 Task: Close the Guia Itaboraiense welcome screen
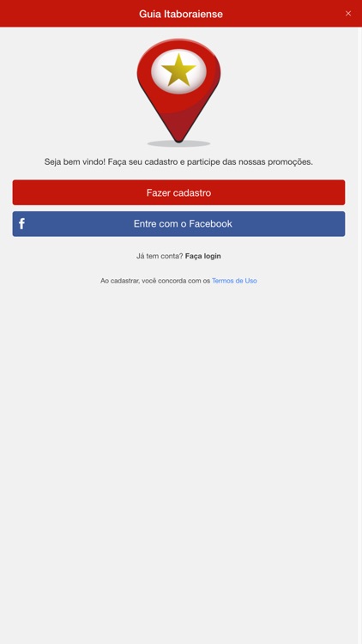point(348,14)
